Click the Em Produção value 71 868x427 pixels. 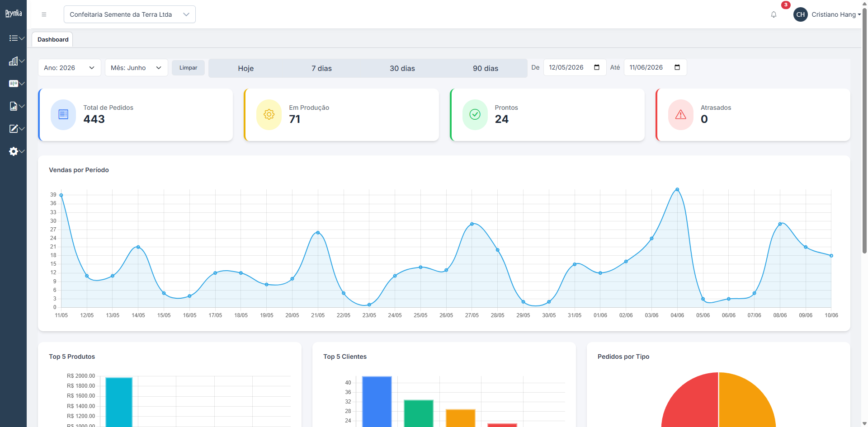coord(295,119)
